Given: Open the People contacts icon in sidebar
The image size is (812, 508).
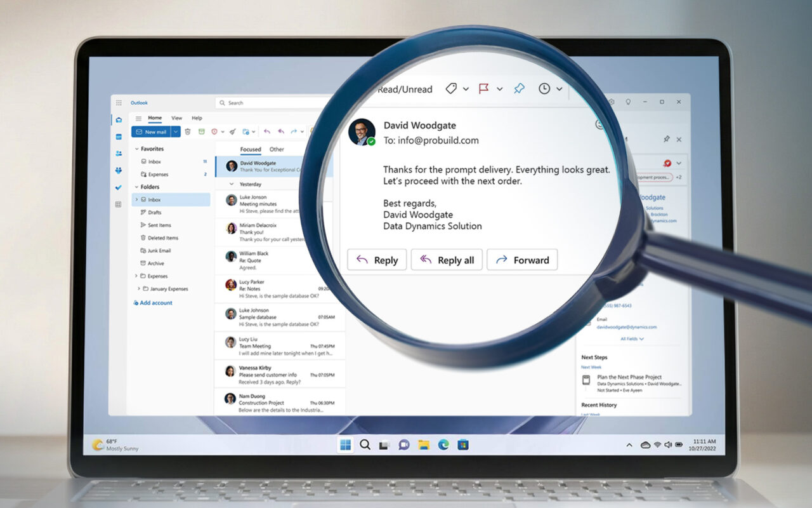Looking at the screenshot, I should coord(119,154).
